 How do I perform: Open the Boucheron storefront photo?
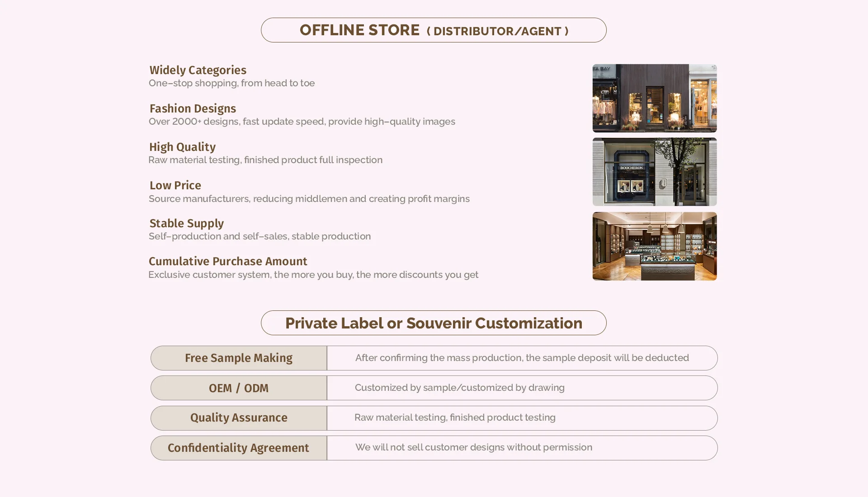click(x=654, y=172)
